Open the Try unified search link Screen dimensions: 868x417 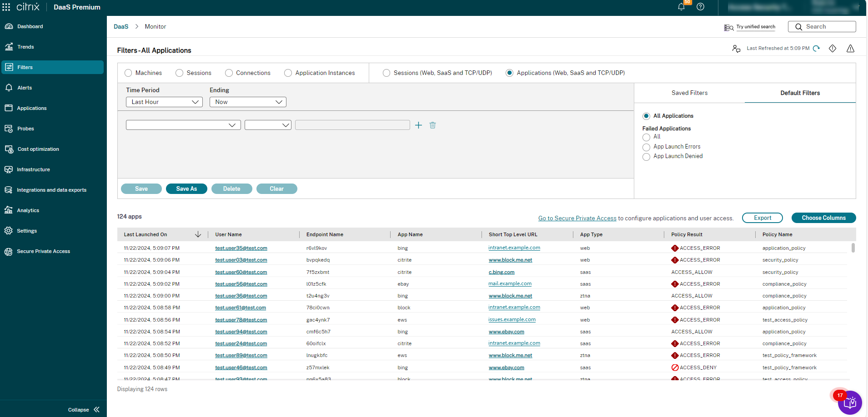pyautogui.click(x=756, y=27)
